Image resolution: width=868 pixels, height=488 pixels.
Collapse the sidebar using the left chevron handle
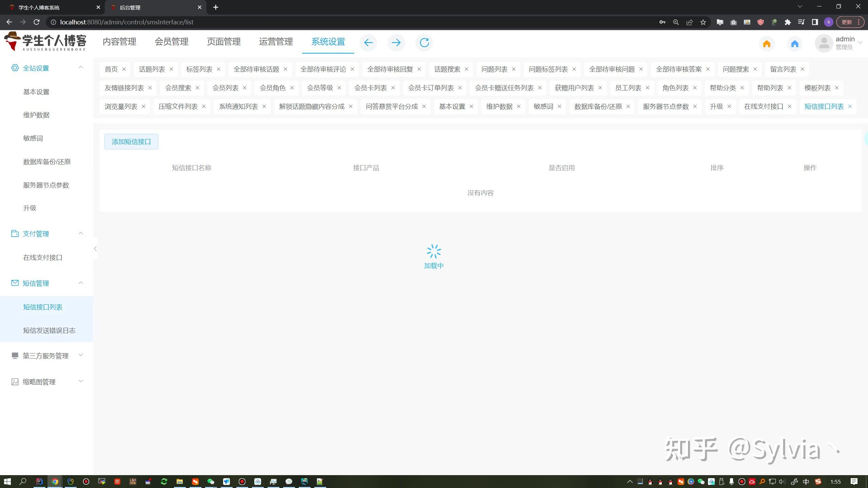(x=95, y=249)
